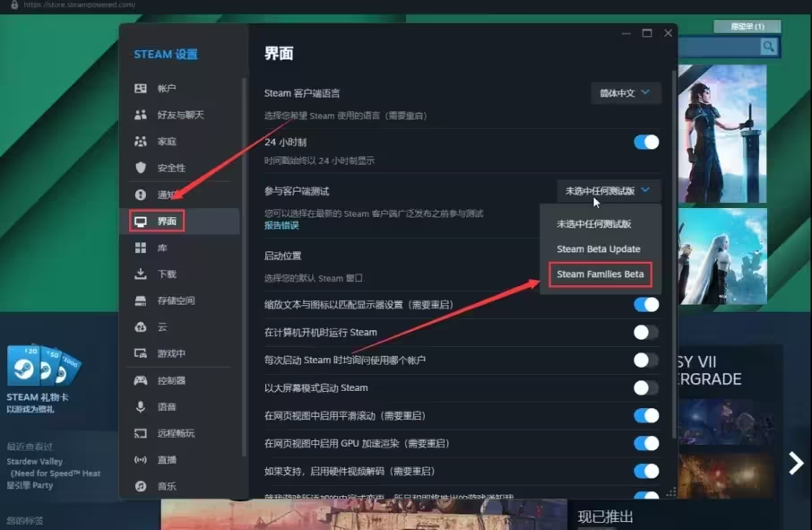Open the Party link in recently viewed

coord(30,485)
